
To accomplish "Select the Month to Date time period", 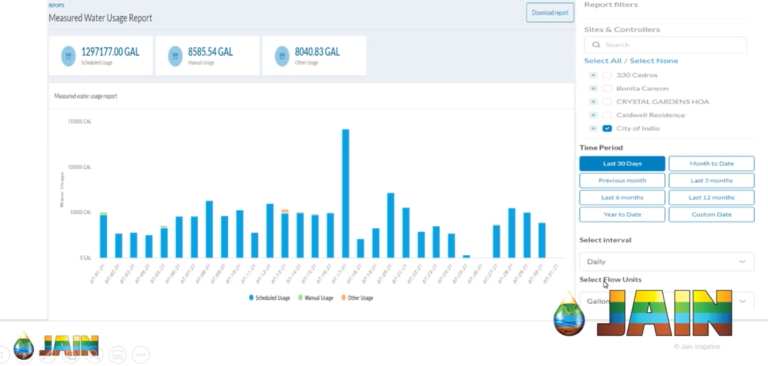I will coord(711,164).
